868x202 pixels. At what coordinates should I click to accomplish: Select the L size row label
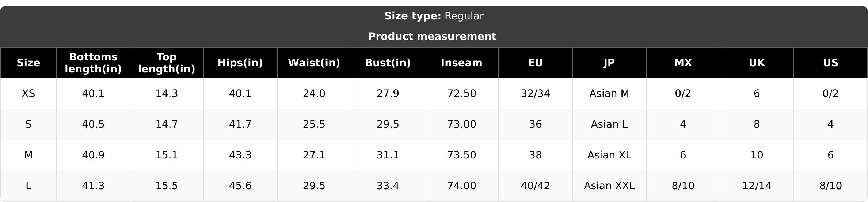[28, 186]
